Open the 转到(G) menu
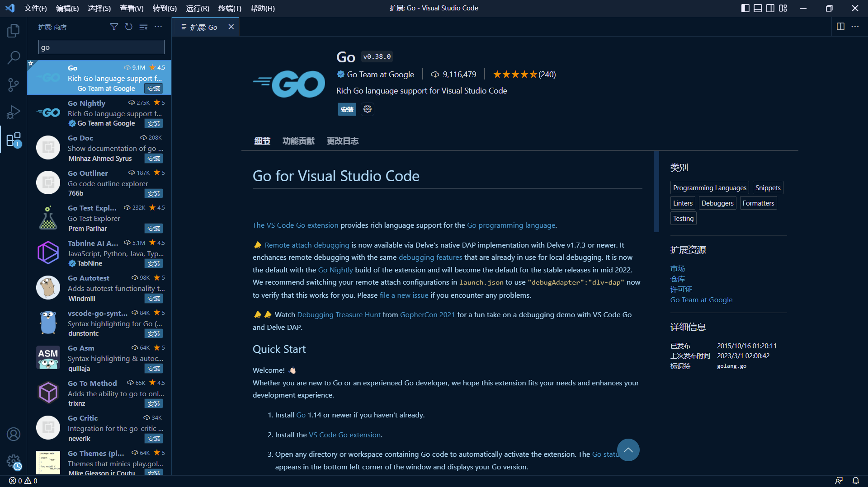Image resolution: width=868 pixels, height=487 pixels. click(165, 8)
